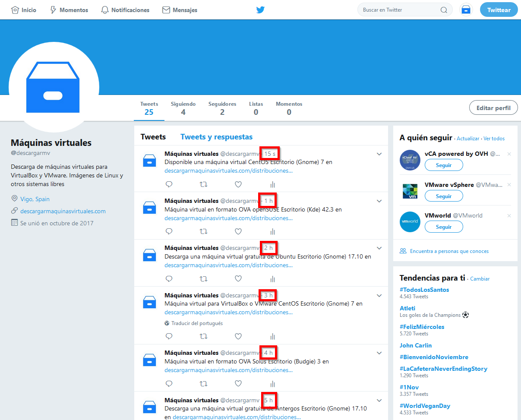Open the link in the openSUSE tweet

229,218
